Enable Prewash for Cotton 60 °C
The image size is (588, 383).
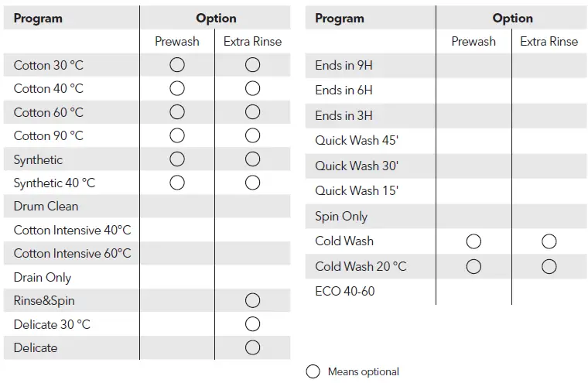(x=177, y=112)
